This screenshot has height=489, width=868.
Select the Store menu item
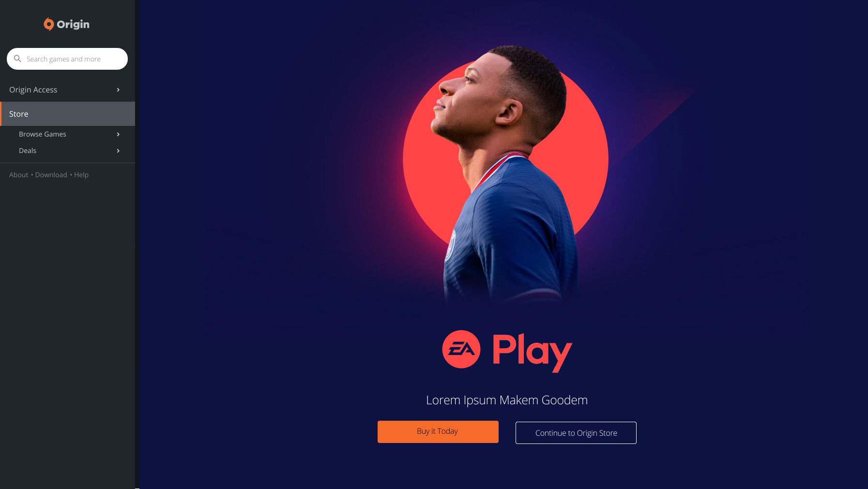tap(67, 114)
